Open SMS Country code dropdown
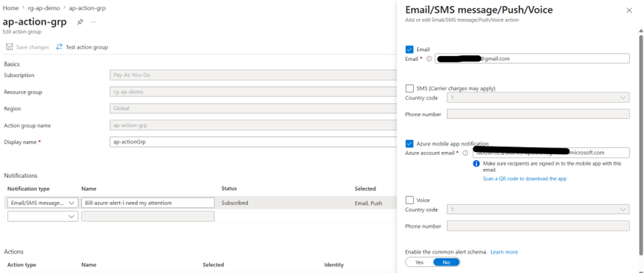The image size is (644, 273). 538,98
